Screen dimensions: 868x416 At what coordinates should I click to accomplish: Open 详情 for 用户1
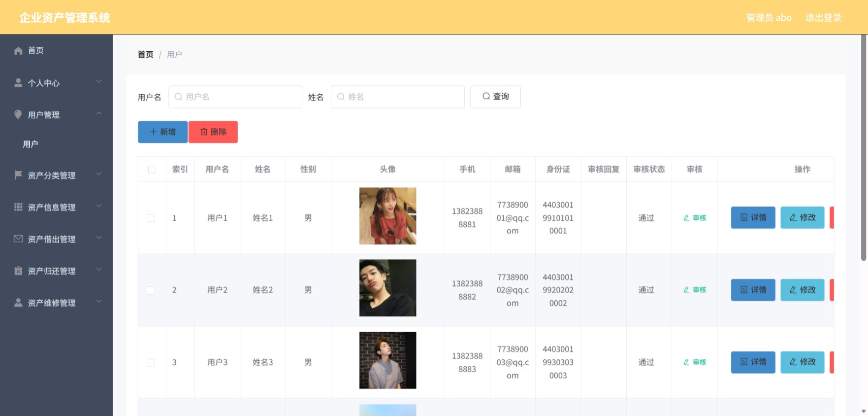pos(753,217)
